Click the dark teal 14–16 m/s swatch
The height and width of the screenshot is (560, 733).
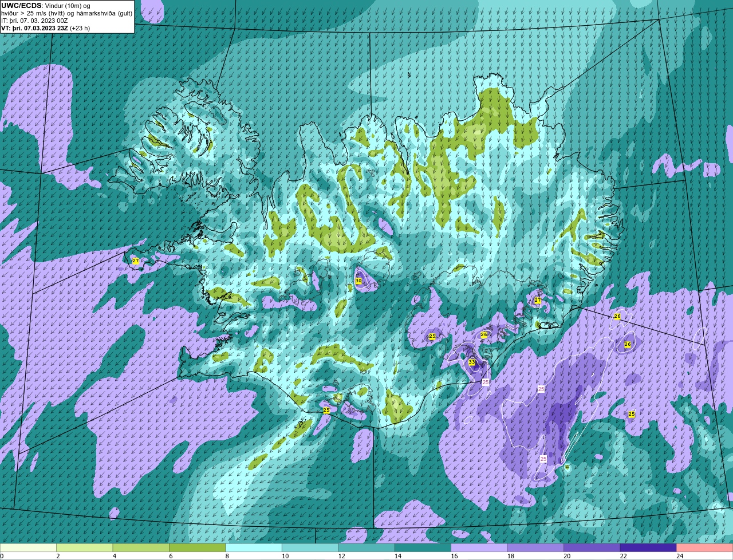click(423, 548)
